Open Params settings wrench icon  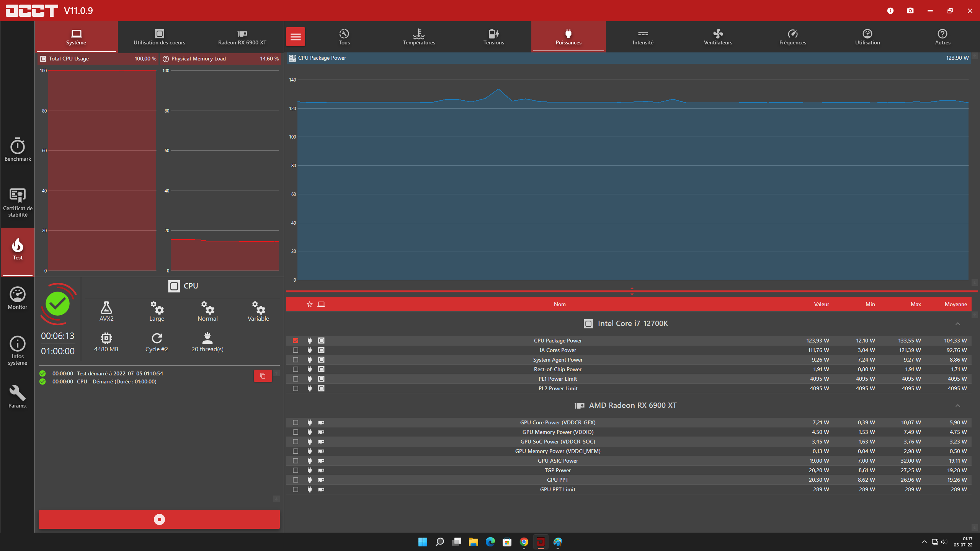click(18, 396)
